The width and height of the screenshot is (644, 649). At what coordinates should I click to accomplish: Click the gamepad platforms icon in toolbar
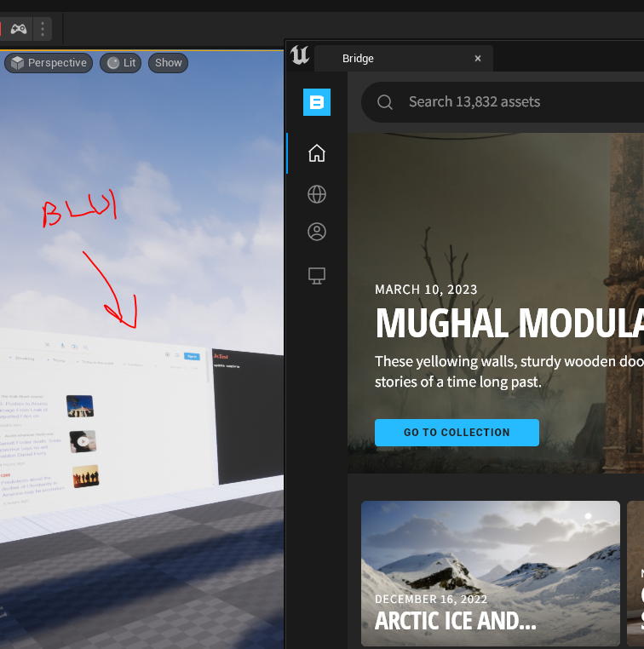click(19, 29)
